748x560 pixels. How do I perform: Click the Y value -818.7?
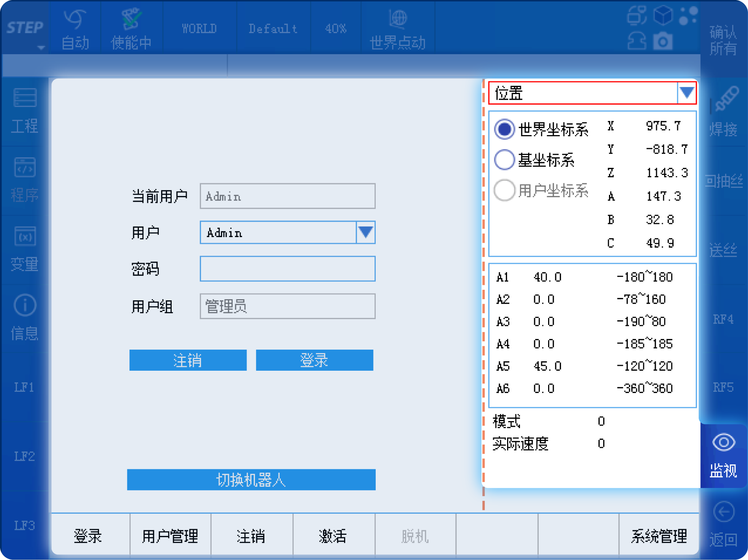pyautogui.click(x=667, y=149)
